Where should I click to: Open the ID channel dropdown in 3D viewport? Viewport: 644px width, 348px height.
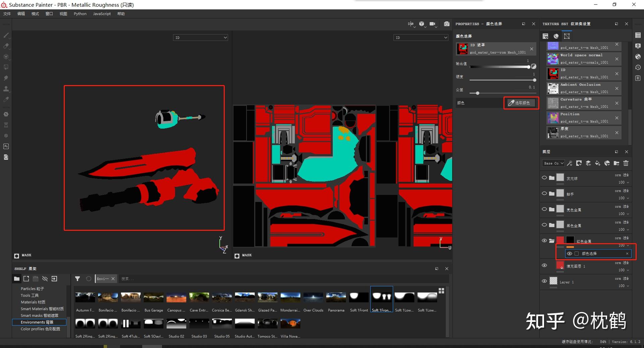pos(200,38)
